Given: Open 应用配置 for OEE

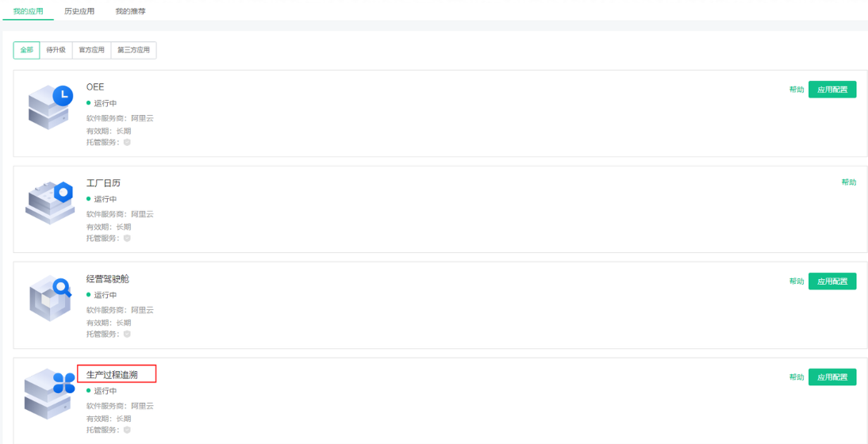Looking at the screenshot, I should [x=832, y=90].
